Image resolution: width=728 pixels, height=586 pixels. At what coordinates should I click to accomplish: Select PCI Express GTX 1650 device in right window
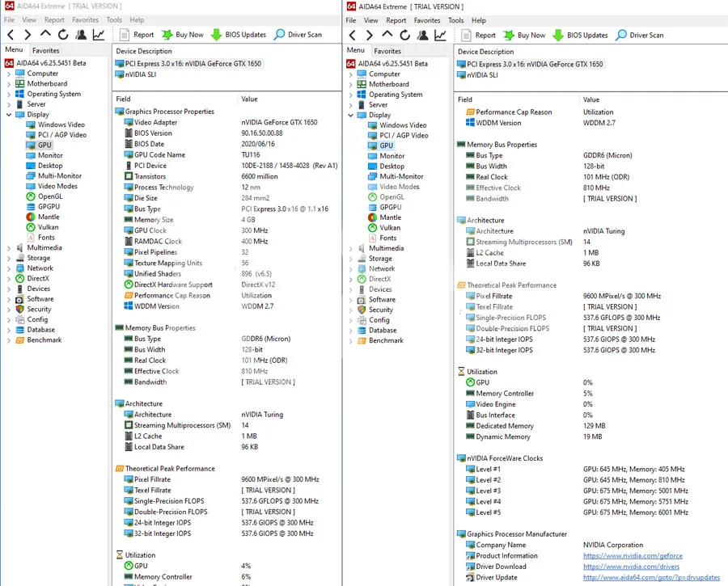(x=530, y=64)
